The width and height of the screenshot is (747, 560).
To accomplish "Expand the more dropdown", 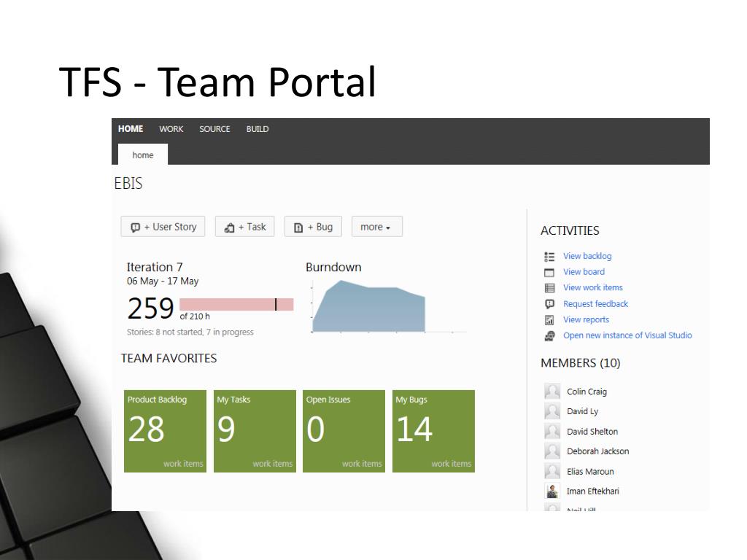I will click(x=377, y=227).
